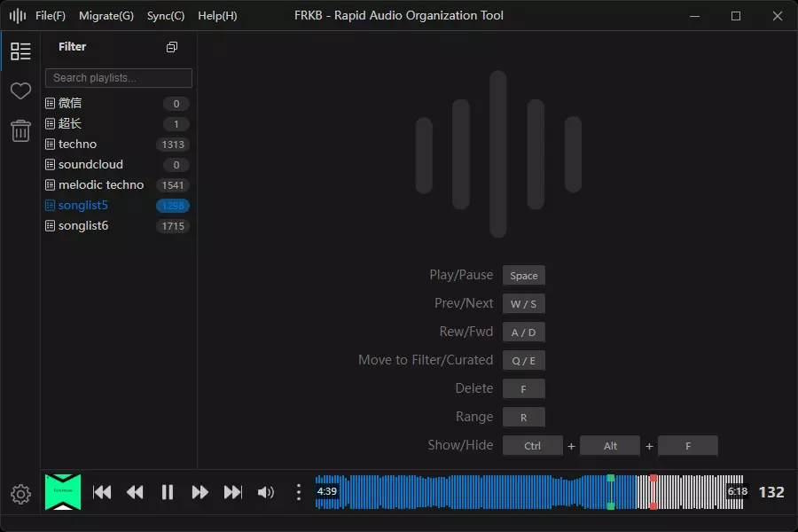The image size is (798, 532).
Task: Skip to previous track
Action: (x=102, y=492)
